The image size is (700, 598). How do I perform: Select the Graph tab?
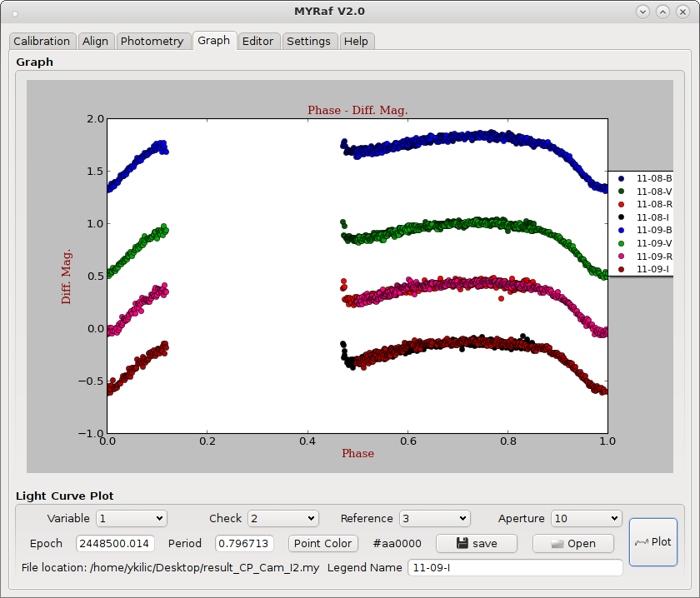click(214, 41)
